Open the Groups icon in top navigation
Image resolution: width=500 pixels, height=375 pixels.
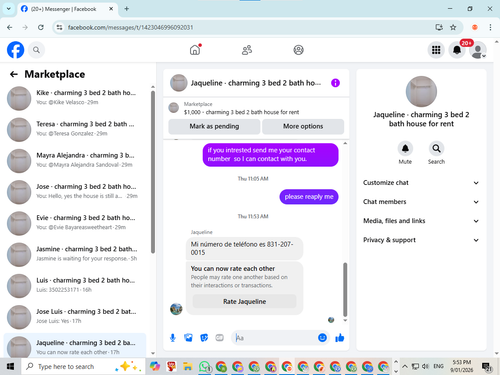pyautogui.click(x=298, y=50)
